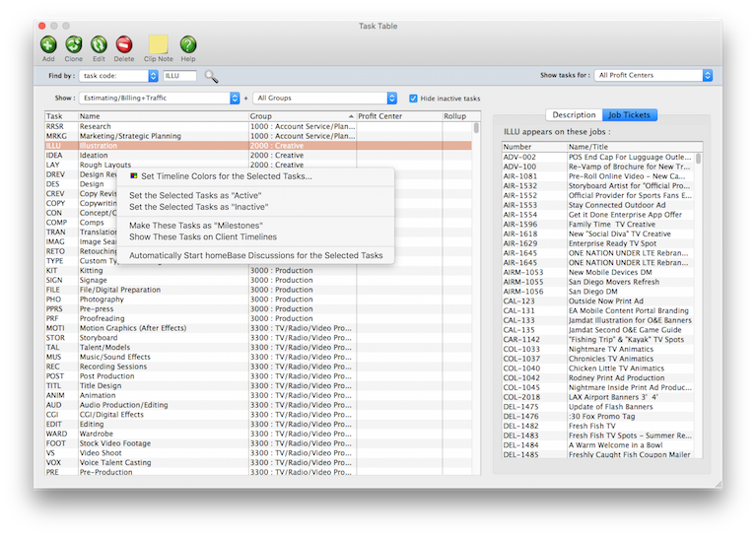Choose Set Timeline Colors for Selected Tasks
The height and width of the screenshot is (536, 756).
[x=226, y=176]
